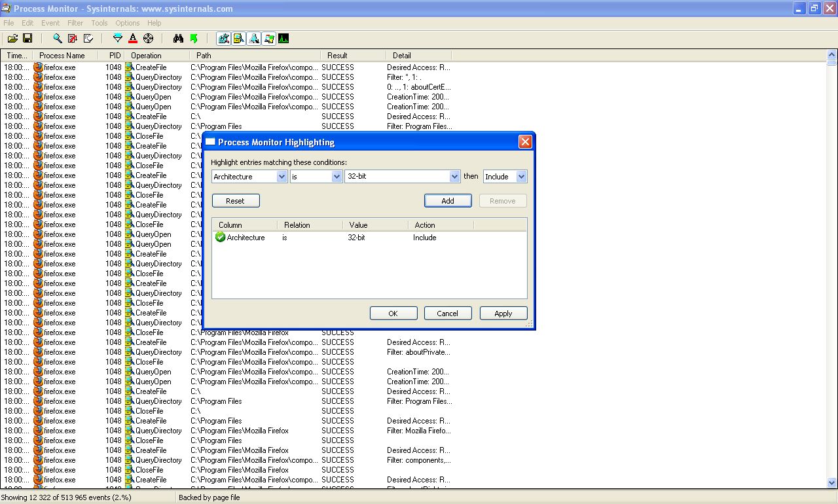Click the Path column header
This screenshot has height=504, width=838.
coord(255,56)
